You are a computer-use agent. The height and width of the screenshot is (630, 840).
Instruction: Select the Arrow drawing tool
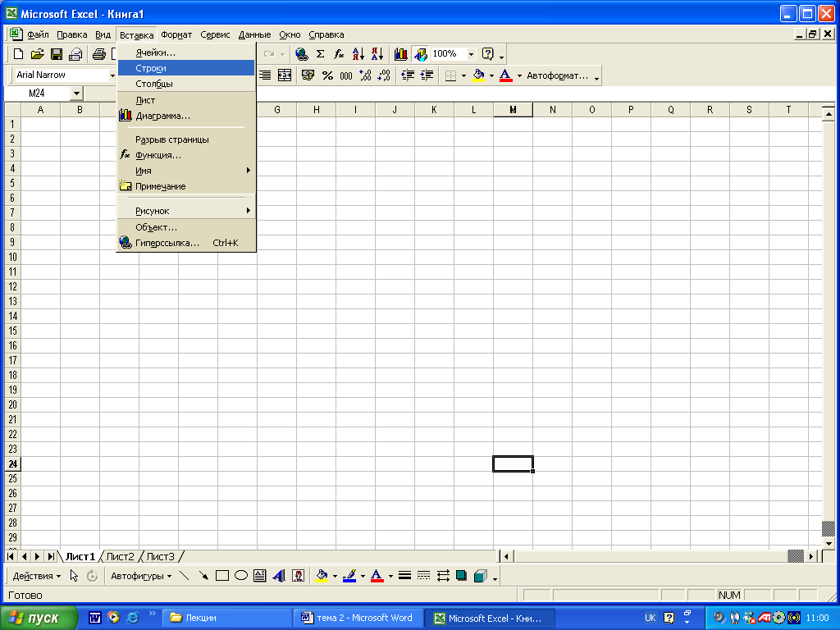click(203, 577)
